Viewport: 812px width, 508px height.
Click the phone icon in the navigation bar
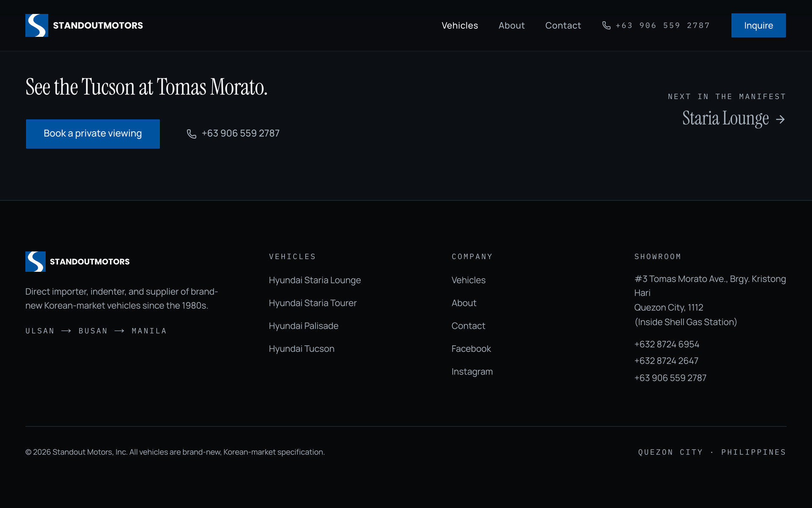(606, 25)
